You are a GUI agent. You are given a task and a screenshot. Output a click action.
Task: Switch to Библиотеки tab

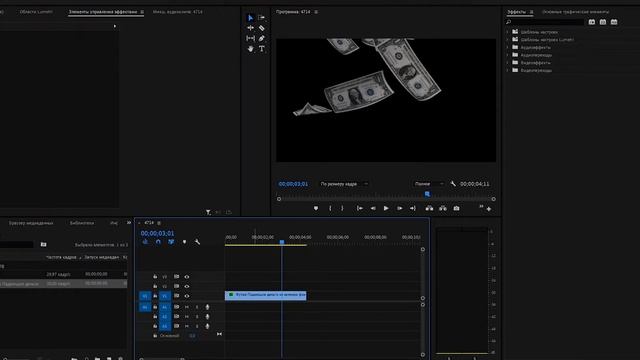82,223
